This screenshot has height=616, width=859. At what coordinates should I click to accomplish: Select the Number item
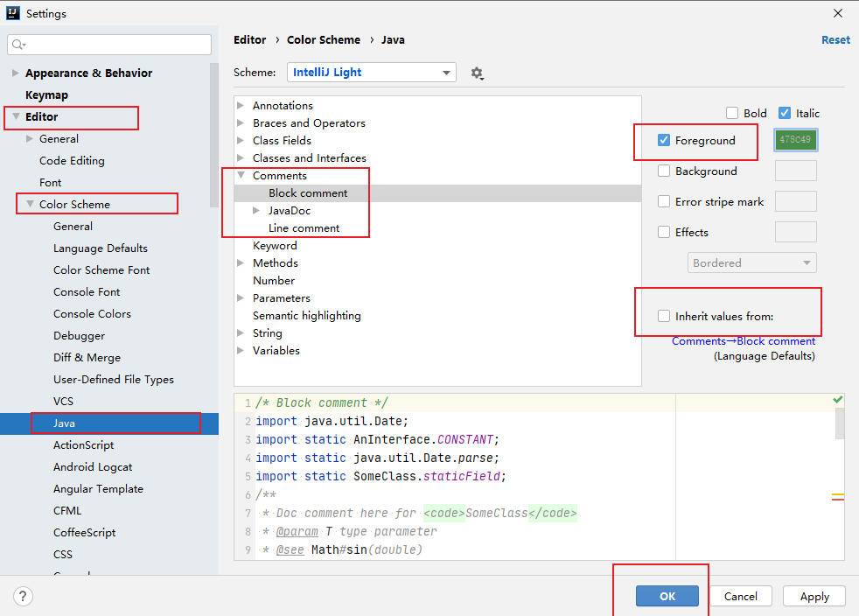(x=274, y=281)
